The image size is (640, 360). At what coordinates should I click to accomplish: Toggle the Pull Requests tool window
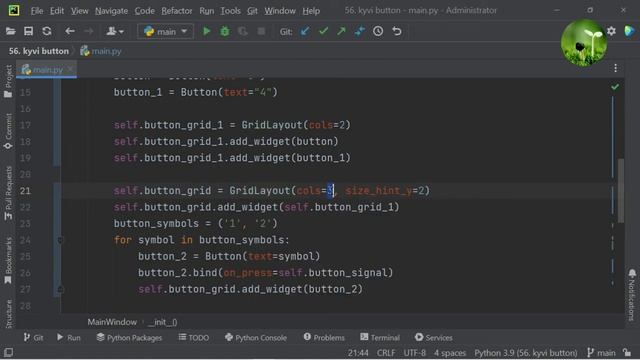coord(8,193)
